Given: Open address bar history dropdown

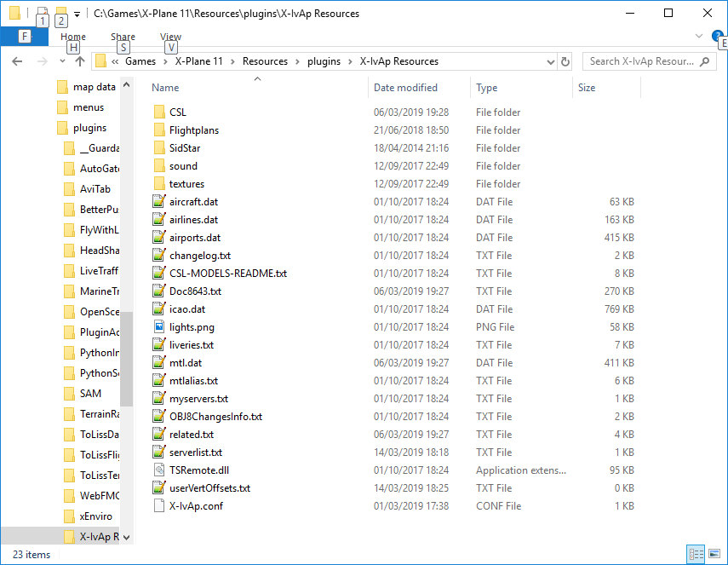Looking at the screenshot, I should point(551,61).
